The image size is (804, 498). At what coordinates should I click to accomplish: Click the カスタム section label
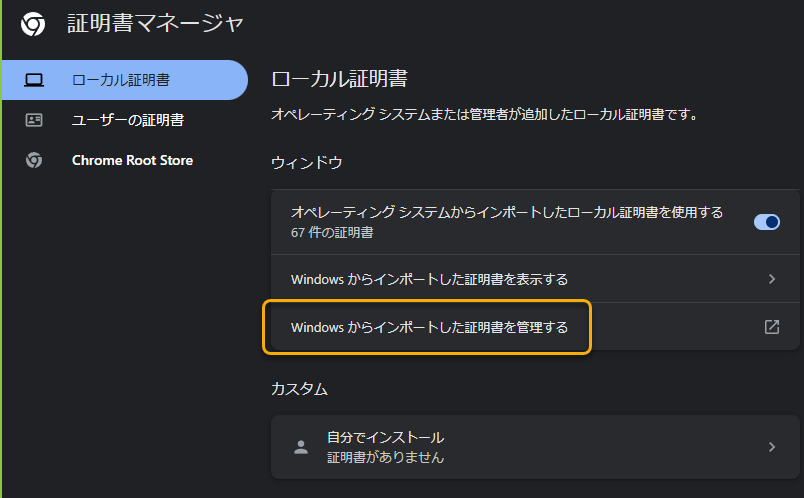(299, 388)
